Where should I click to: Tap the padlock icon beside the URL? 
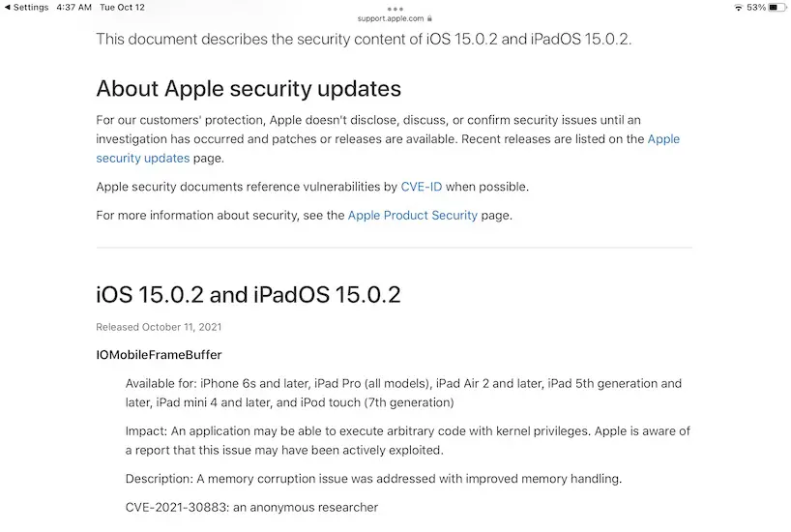coord(429,17)
